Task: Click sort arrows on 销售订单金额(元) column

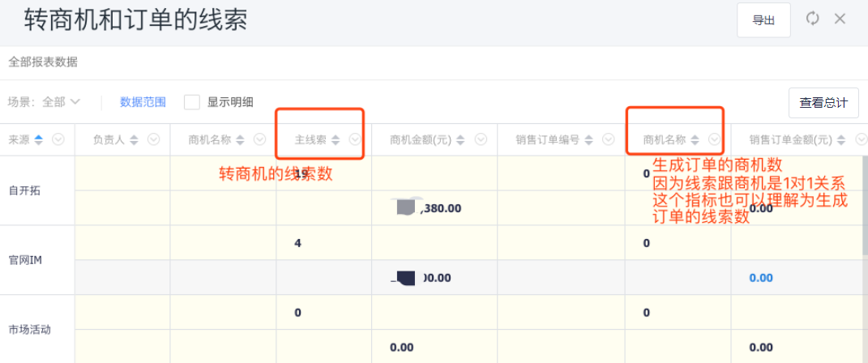Action: click(842, 139)
